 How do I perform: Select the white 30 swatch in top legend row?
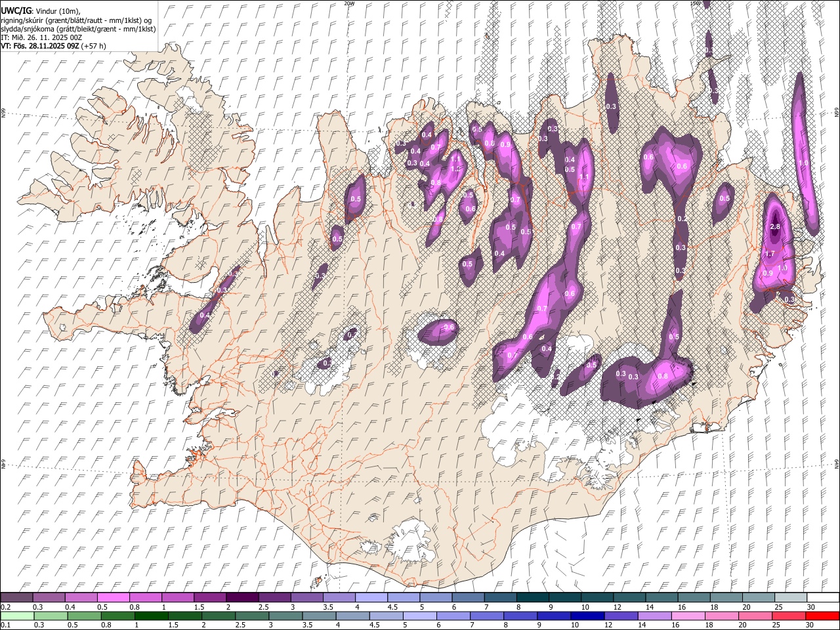[822, 597]
